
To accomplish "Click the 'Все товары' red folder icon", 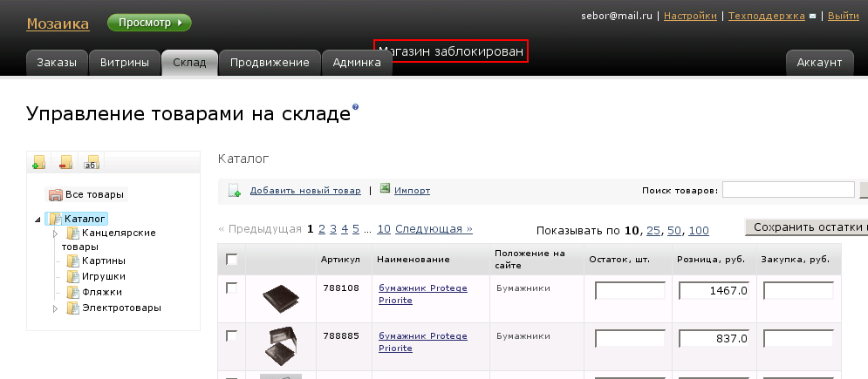I will click(55, 195).
